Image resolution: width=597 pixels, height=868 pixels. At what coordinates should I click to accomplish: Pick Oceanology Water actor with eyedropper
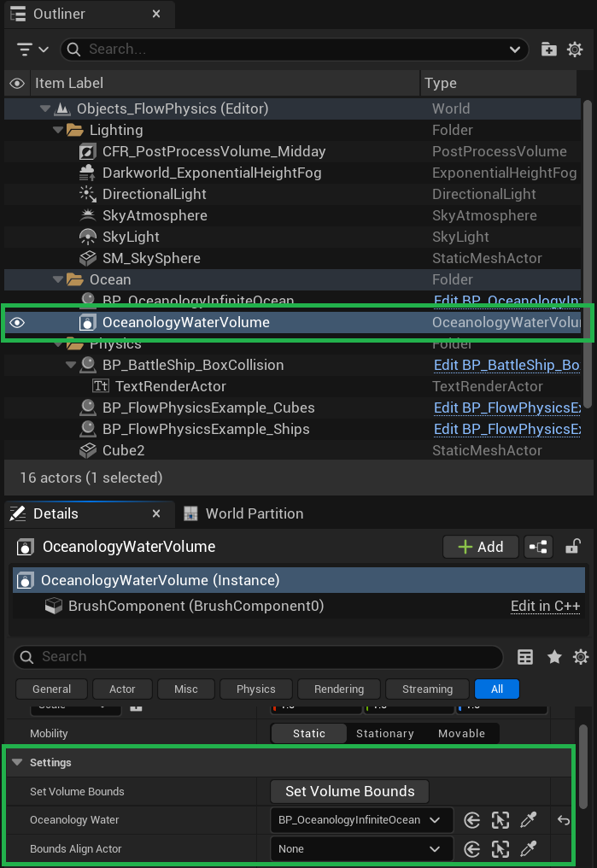click(529, 820)
